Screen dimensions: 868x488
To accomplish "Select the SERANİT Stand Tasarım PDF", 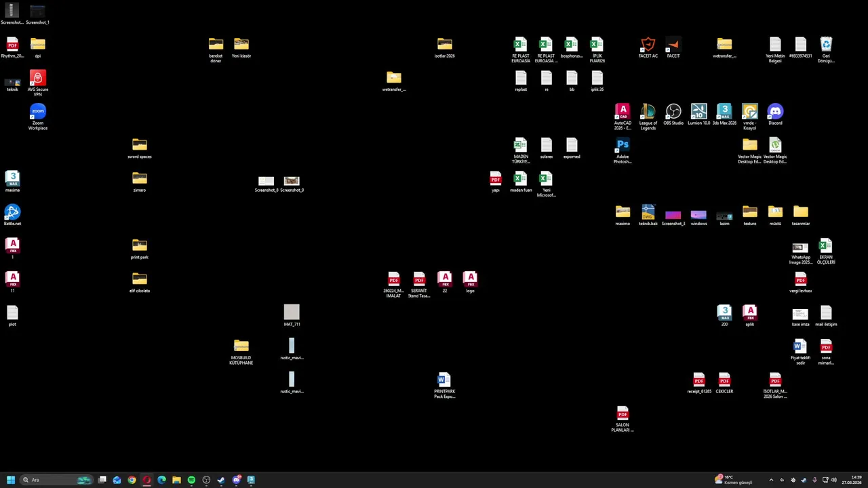I will pyautogui.click(x=419, y=285).
